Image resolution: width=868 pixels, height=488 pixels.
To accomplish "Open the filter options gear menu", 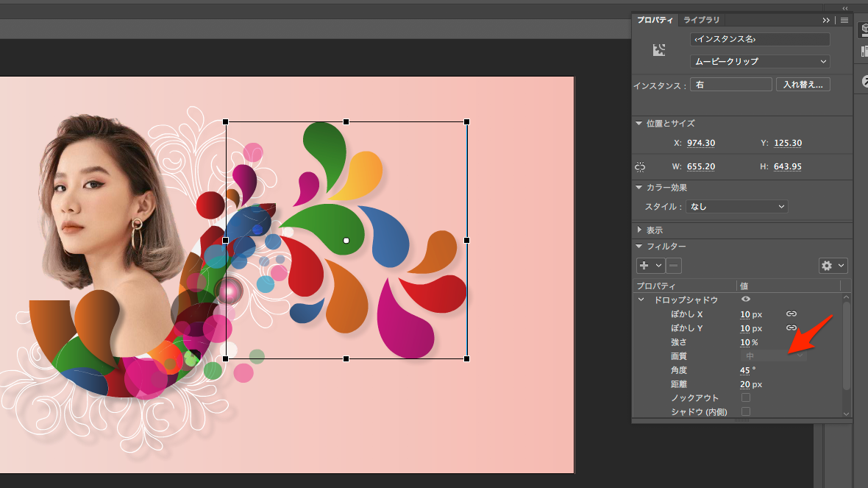I will click(833, 266).
